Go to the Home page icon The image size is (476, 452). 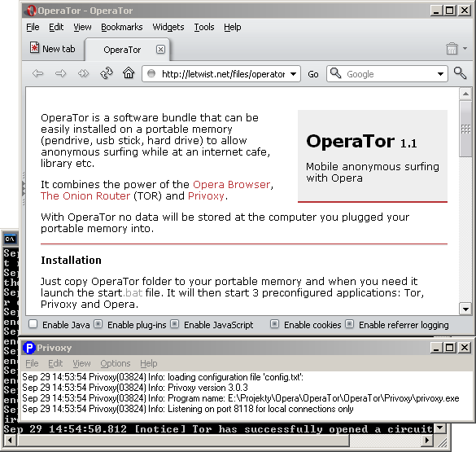pyautogui.click(x=129, y=73)
